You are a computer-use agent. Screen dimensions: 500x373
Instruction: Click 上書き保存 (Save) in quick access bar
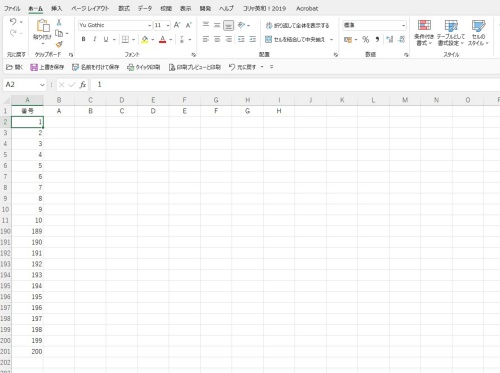click(47, 67)
